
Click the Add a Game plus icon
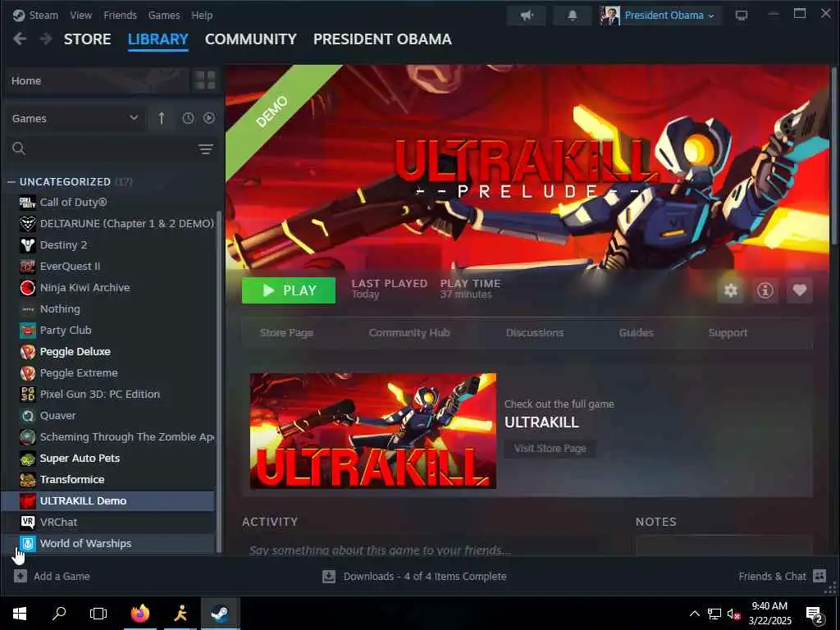coord(21,576)
